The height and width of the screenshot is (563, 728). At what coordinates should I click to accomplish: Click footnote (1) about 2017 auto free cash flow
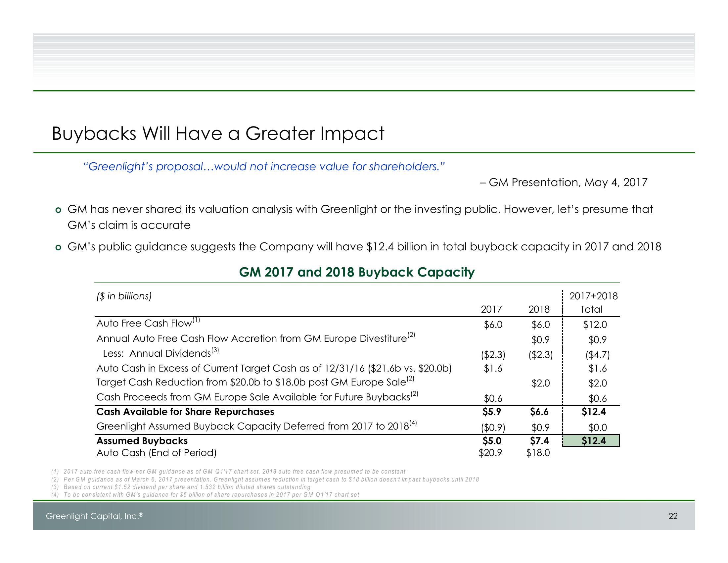228,471
